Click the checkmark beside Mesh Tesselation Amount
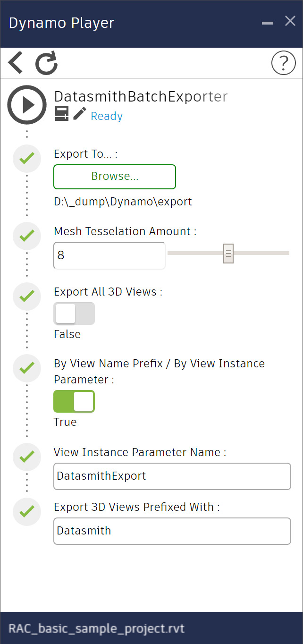This screenshot has width=303, height=644. [27, 235]
